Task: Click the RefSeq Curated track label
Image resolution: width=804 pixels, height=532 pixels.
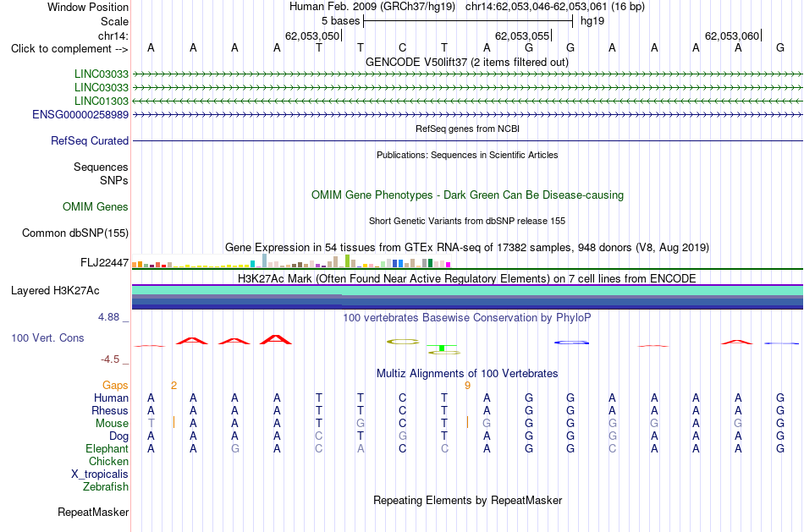Action: (x=90, y=140)
